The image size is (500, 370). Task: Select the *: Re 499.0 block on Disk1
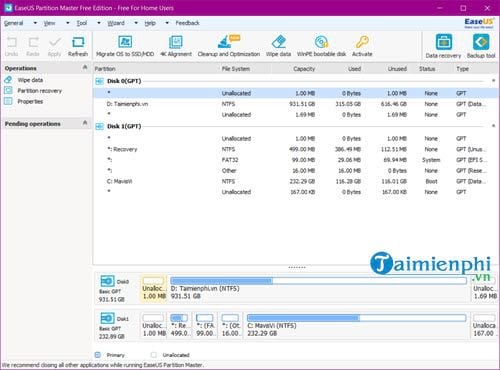[x=180, y=325]
